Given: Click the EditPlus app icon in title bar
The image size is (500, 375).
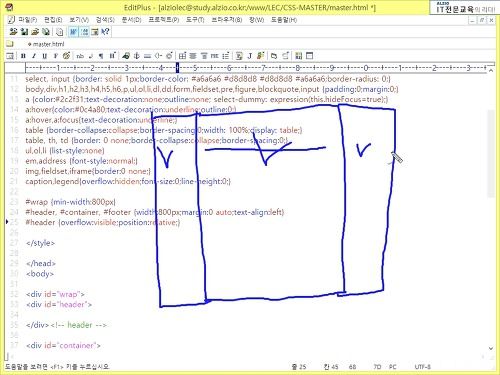Looking at the screenshot, I should [x=10, y=7].
